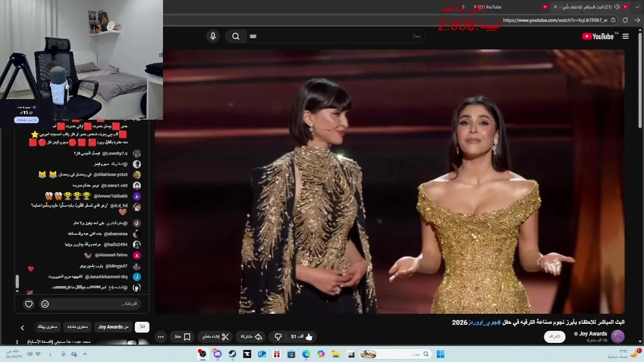
Task: Switch to OBS Studio in taskbar
Action: pos(202,354)
